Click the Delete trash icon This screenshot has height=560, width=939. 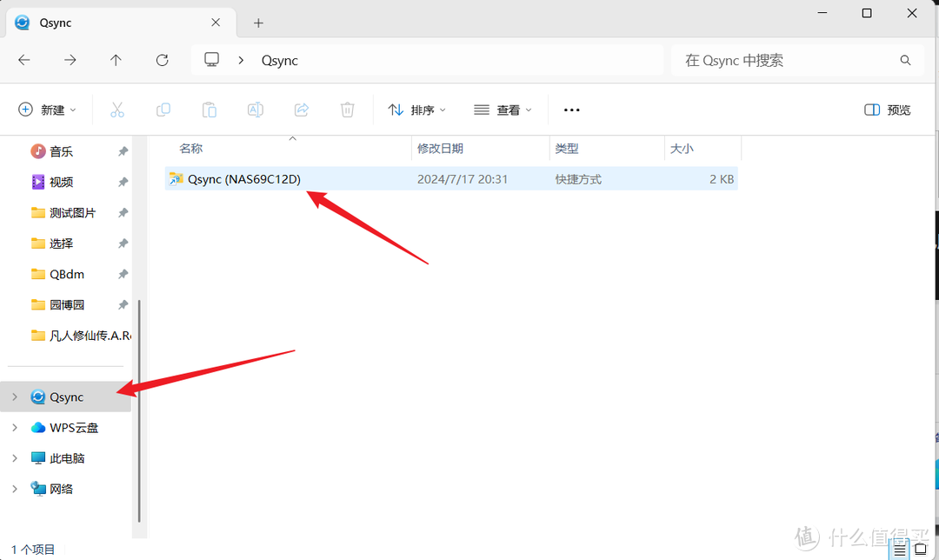[347, 110]
